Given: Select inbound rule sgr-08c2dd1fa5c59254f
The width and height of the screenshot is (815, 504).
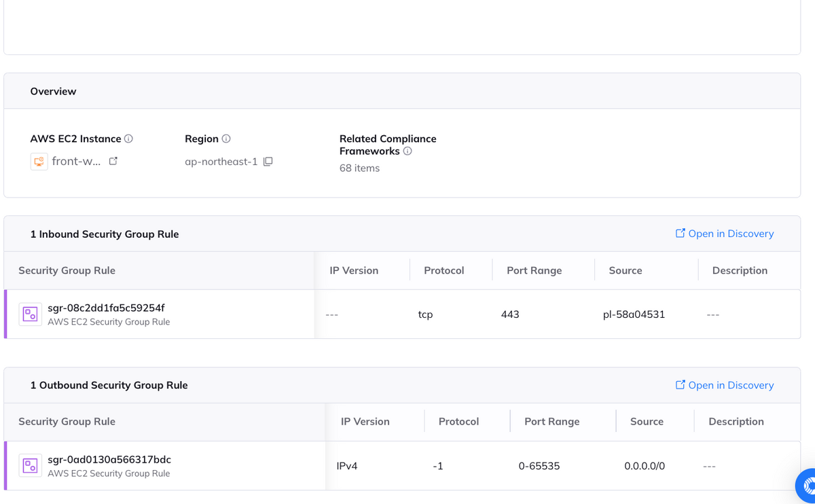Looking at the screenshot, I should (x=106, y=308).
